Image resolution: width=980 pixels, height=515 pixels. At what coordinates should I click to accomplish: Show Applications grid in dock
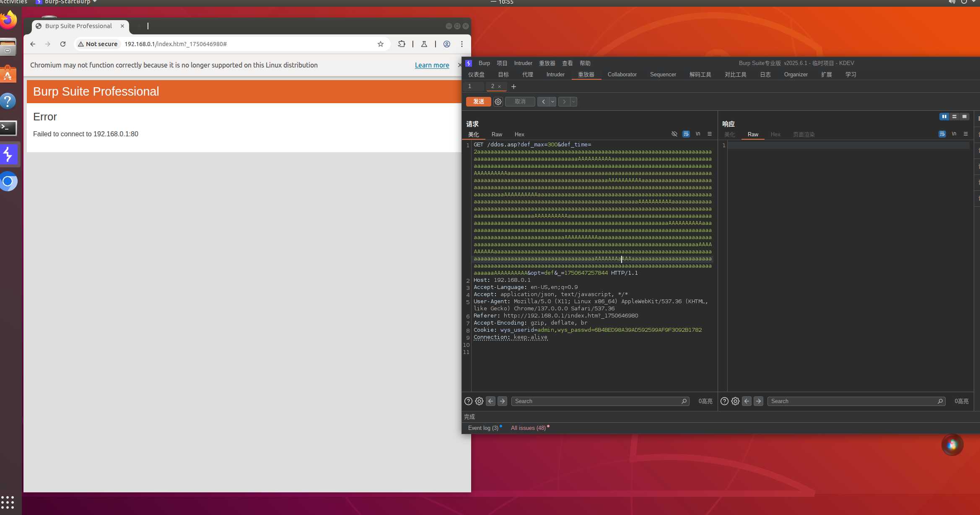click(x=8, y=502)
